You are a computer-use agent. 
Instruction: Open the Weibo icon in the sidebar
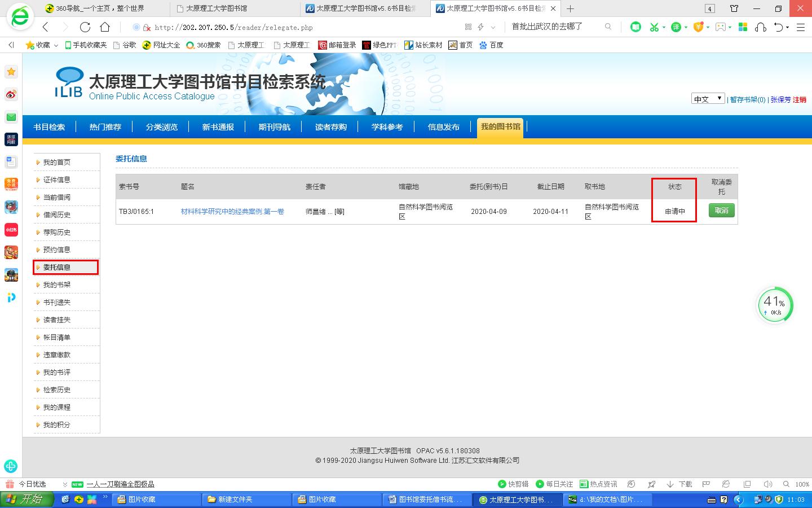coord(11,94)
